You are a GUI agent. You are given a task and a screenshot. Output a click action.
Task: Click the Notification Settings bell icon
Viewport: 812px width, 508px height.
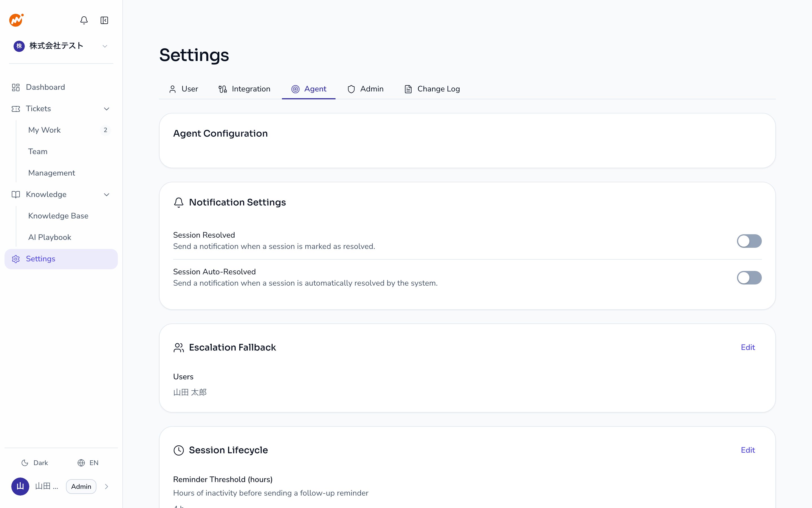pos(179,202)
